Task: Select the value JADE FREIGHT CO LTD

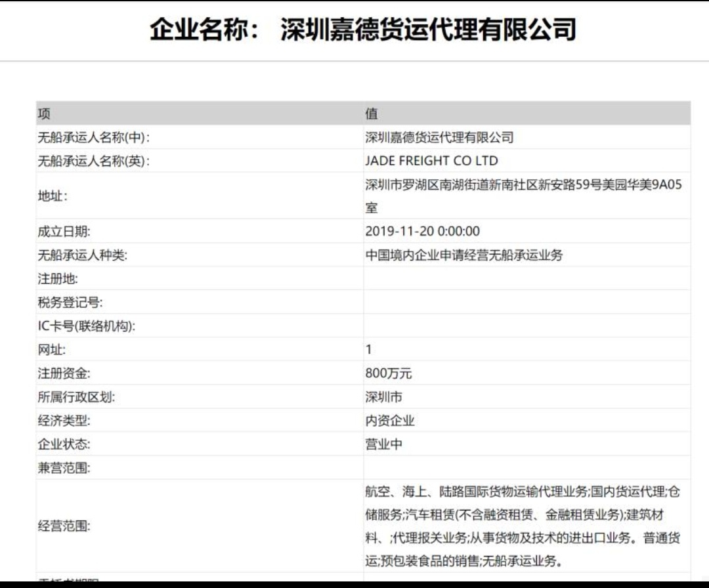Action: coord(431,161)
